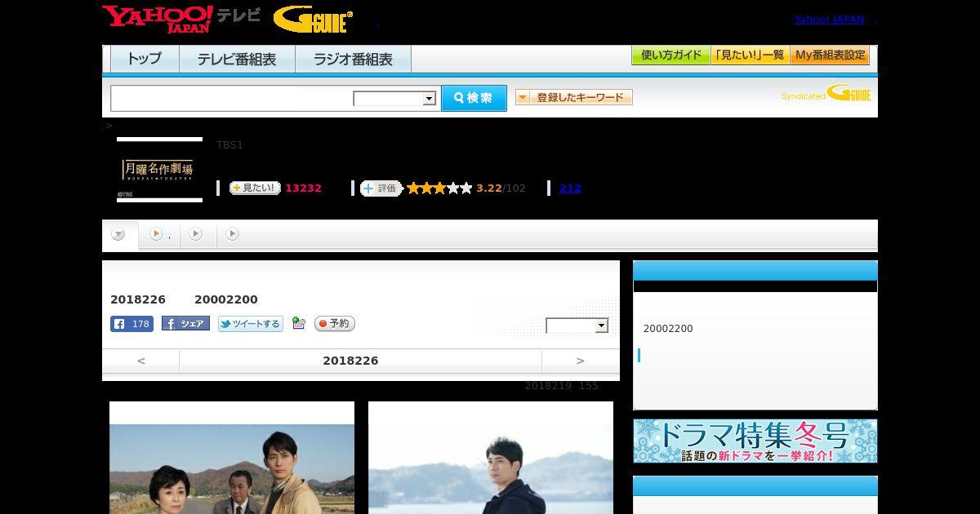Go to previous date with < arrow

click(140, 361)
